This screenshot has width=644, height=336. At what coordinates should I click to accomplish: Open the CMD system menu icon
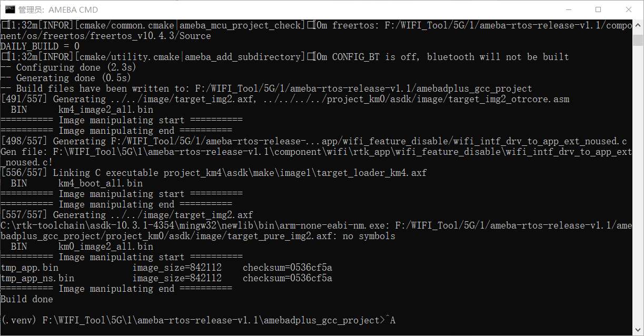point(9,9)
